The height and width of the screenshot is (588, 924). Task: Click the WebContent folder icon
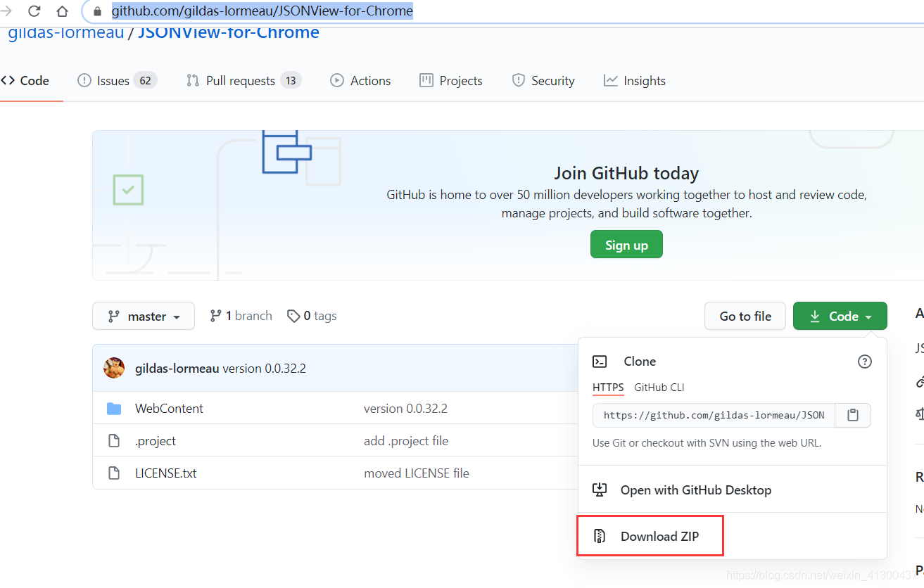point(114,408)
